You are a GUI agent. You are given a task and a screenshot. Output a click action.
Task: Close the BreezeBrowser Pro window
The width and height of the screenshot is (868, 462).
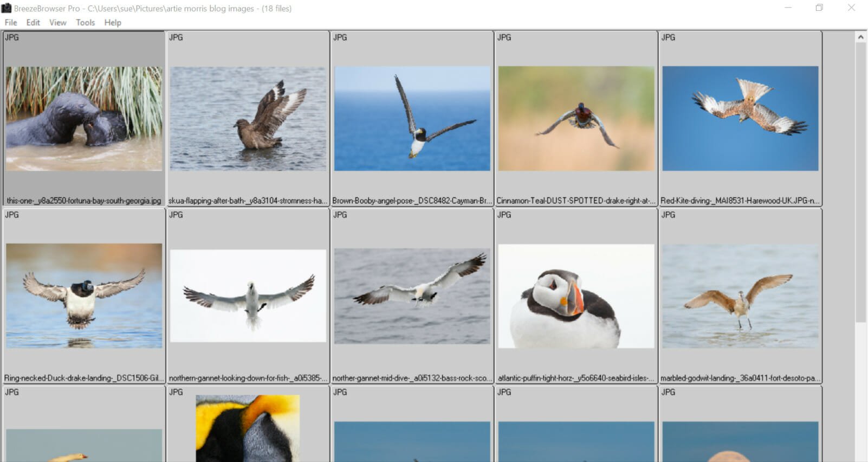click(851, 8)
